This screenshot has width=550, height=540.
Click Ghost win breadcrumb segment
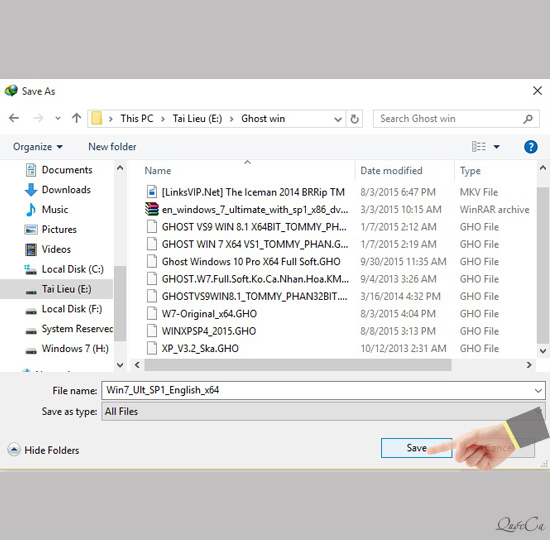pyautogui.click(x=263, y=119)
